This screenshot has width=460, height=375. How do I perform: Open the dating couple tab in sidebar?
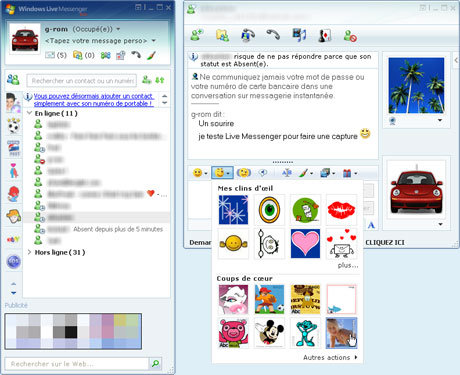[14, 171]
